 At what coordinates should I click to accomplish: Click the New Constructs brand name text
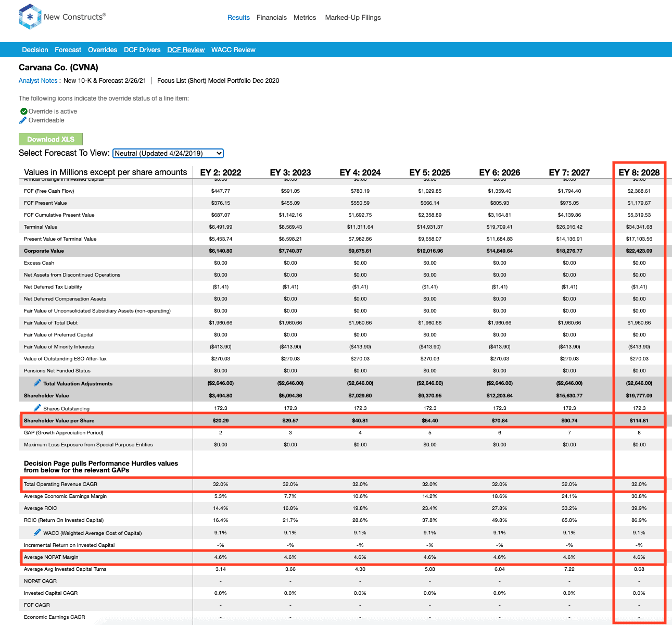(74, 17)
